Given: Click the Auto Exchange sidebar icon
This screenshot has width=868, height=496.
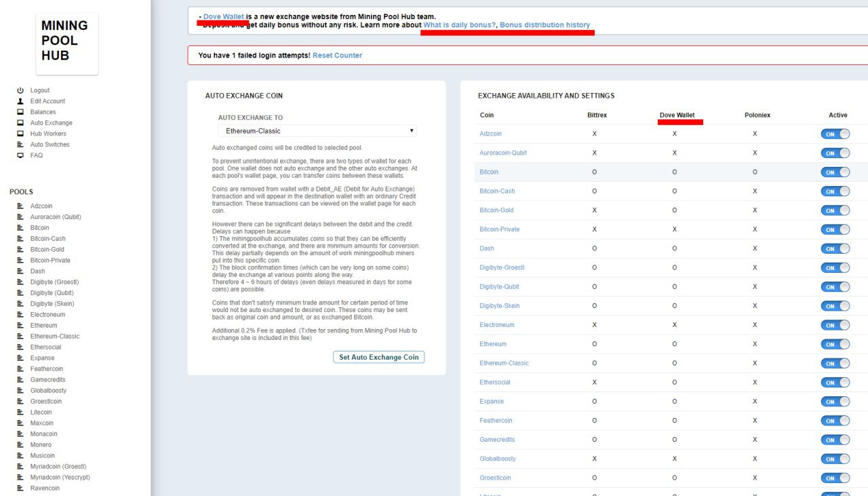Looking at the screenshot, I should click(x=20, y=123).
